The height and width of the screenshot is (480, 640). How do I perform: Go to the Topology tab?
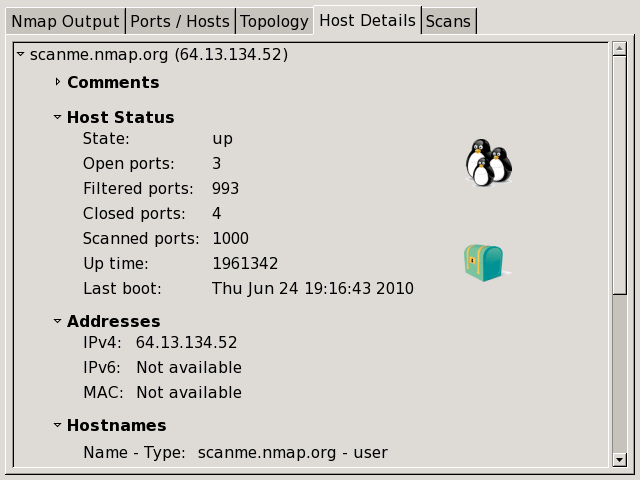pos(274,21)
